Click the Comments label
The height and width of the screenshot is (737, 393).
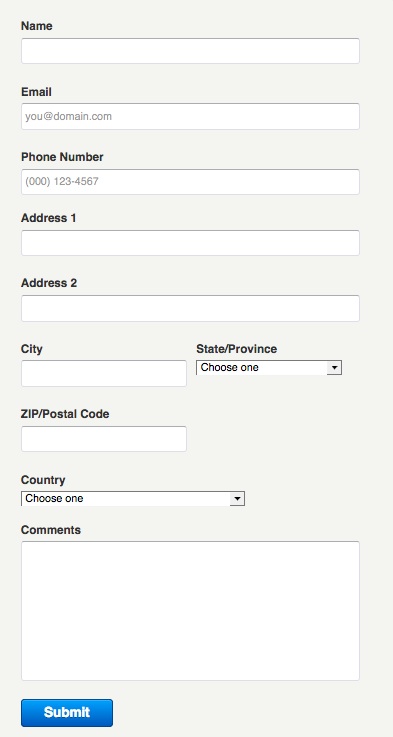point(51,530)
